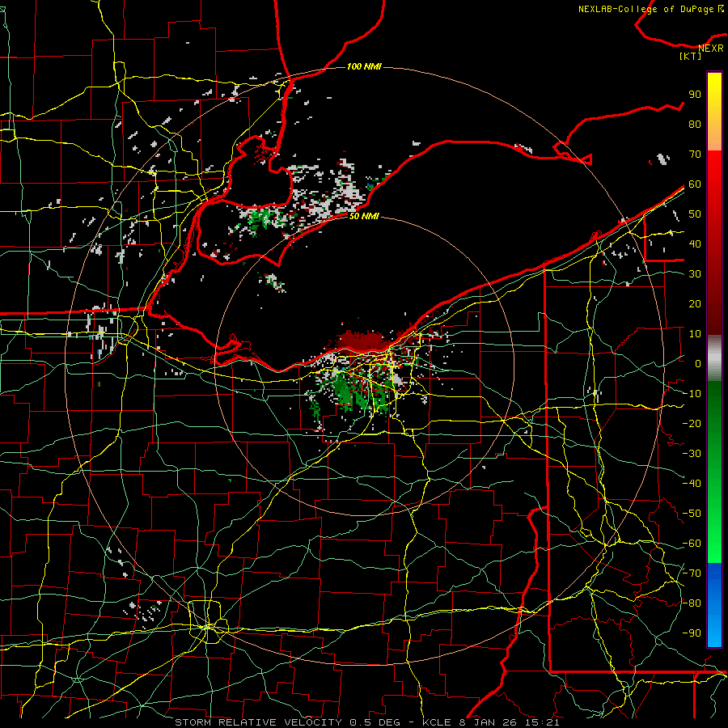Click the 90 value on the velocity scale
728x728 pixels.
tap(695, 95)
